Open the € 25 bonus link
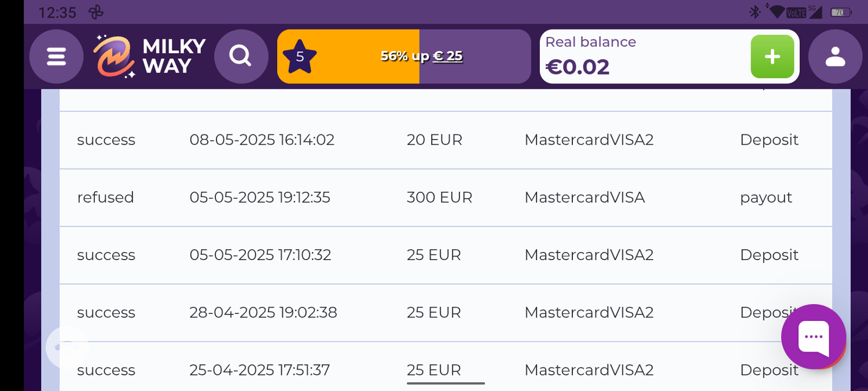This screenshot has width=868, height=391. coord(448,56)
